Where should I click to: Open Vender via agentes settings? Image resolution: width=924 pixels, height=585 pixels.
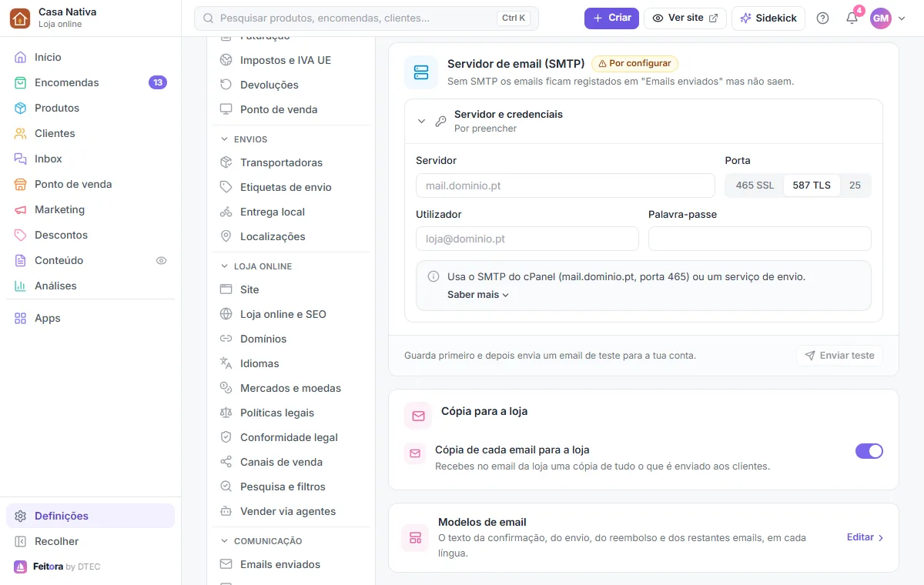click(291, 511)
